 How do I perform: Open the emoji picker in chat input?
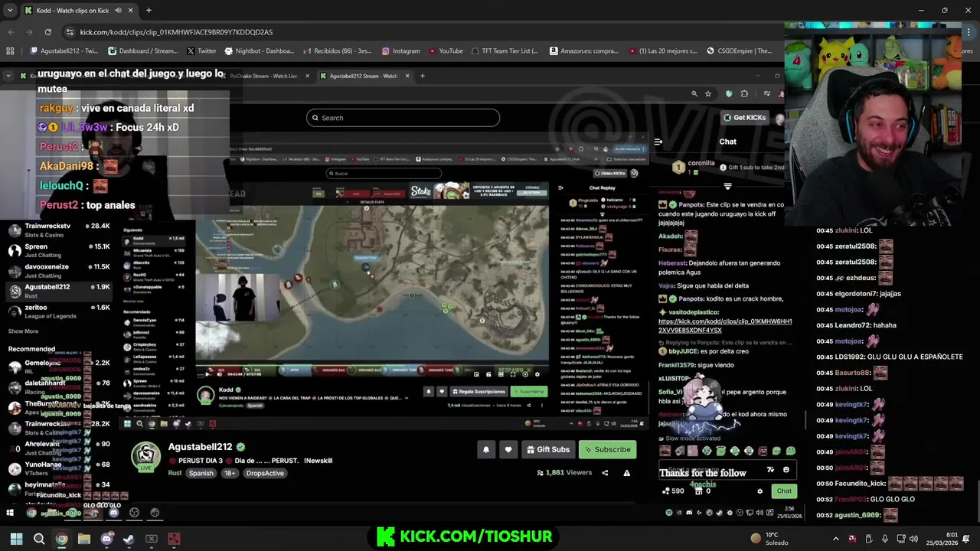click(x=786, y=470)
